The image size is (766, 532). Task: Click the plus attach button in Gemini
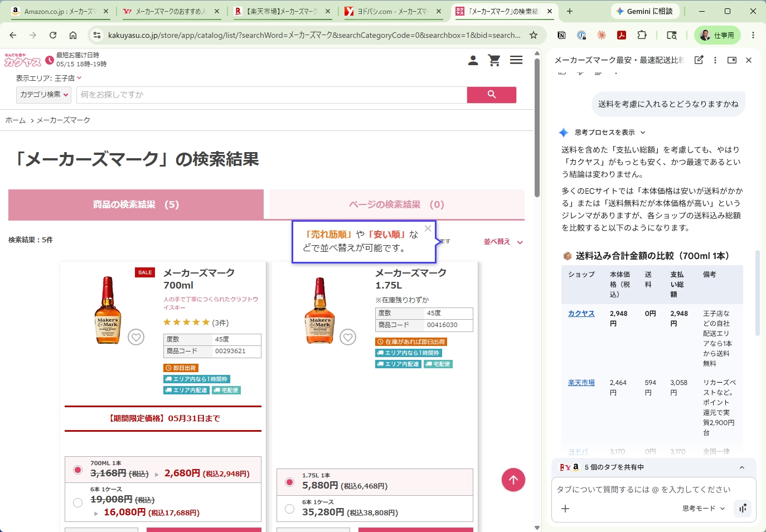(565, 508)
